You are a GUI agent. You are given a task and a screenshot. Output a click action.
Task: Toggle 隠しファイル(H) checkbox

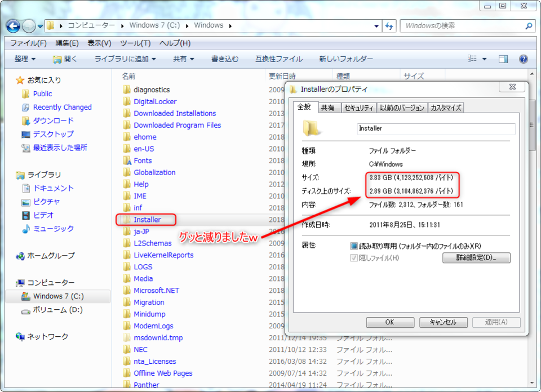354,258
